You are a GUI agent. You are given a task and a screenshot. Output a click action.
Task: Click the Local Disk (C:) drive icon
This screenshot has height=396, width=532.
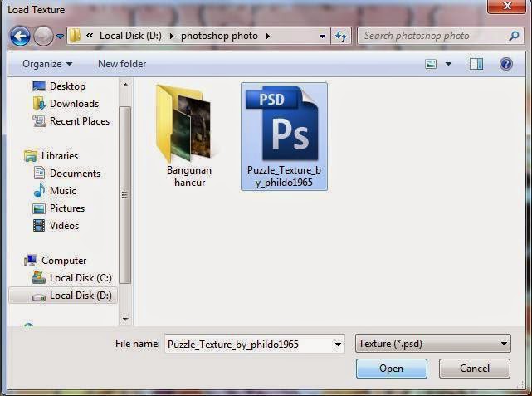click(x=39, y=277)
